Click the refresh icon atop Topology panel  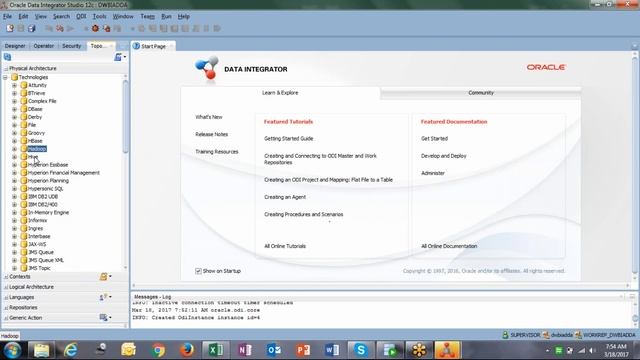(7, 57)
